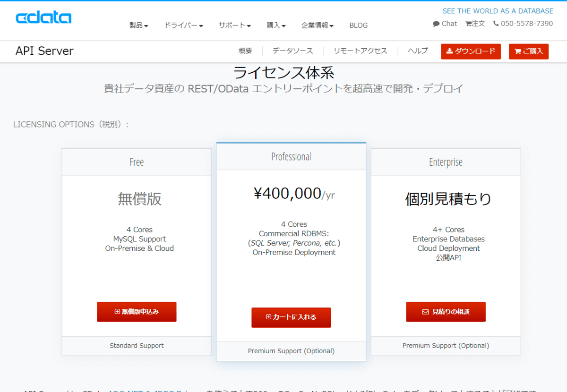
Task: Click the API Server title
Action: tap(44, 51)
